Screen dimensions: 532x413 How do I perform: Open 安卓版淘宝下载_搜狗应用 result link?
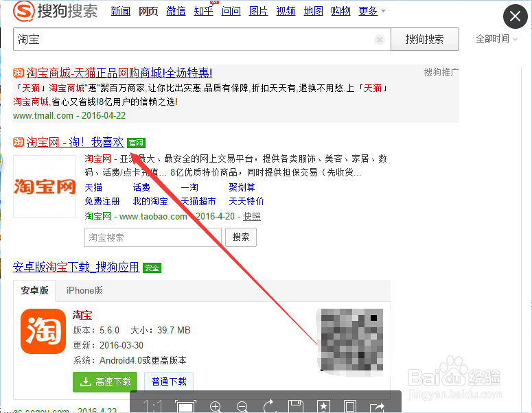(x=76, y=267)
